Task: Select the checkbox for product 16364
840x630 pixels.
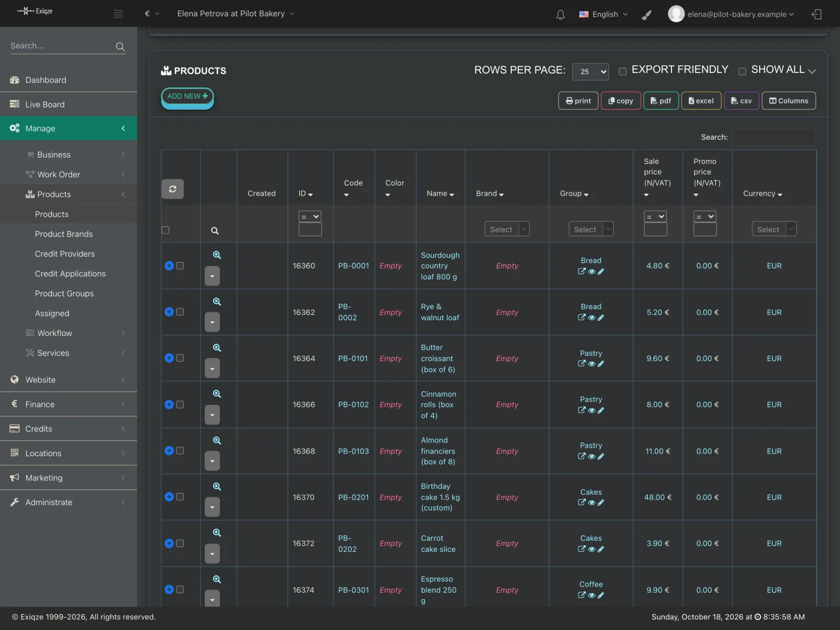Action: (x=180, y=358)
